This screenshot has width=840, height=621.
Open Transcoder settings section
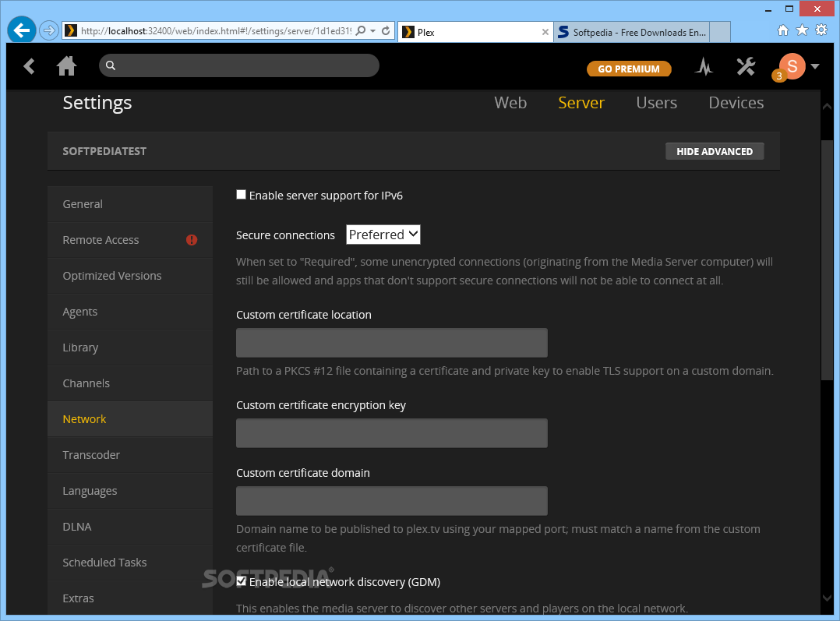(130, 455)
